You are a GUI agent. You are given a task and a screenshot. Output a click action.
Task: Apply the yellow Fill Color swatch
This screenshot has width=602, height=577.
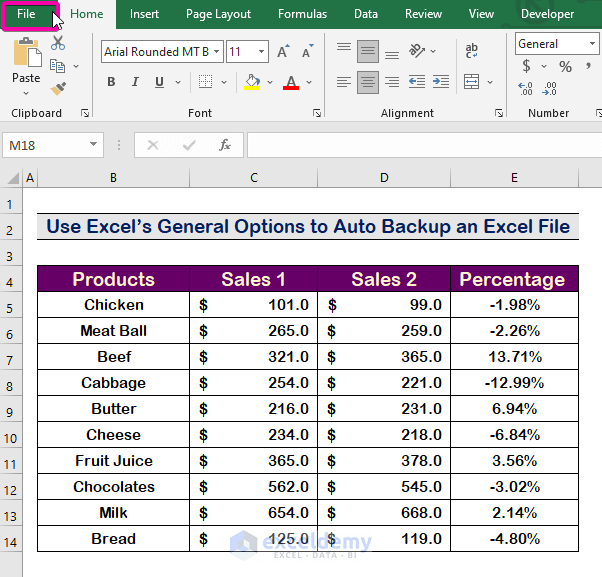(253, 82)
